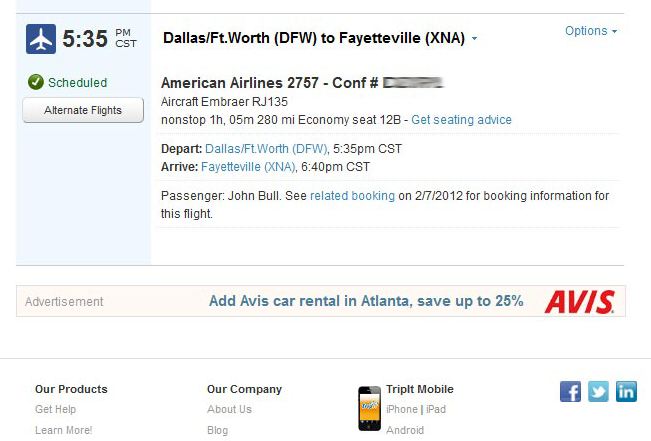Click the TripIt Mobile phone icon

pos(369,408)
